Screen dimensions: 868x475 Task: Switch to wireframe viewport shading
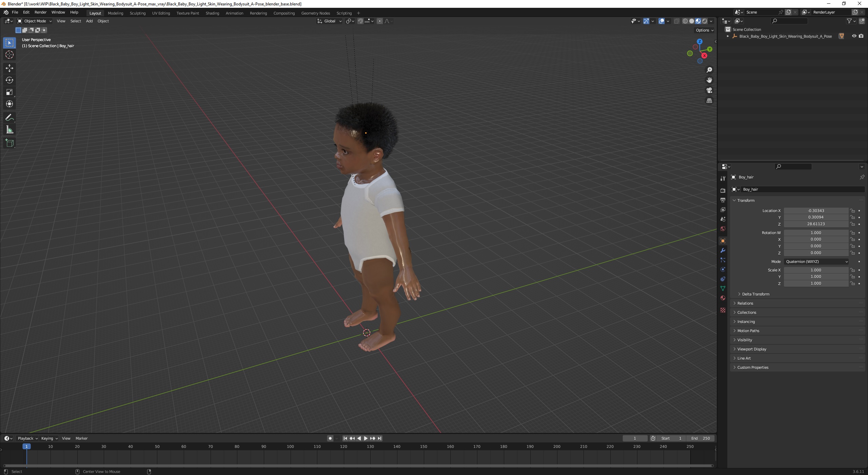[x=685, y=21]
